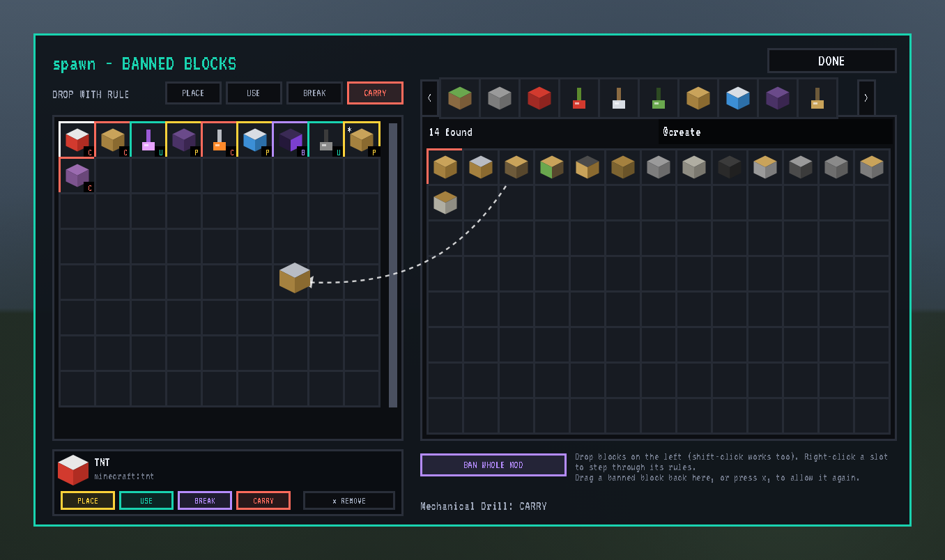Open the red lever category tab

(x=578, y=98)
